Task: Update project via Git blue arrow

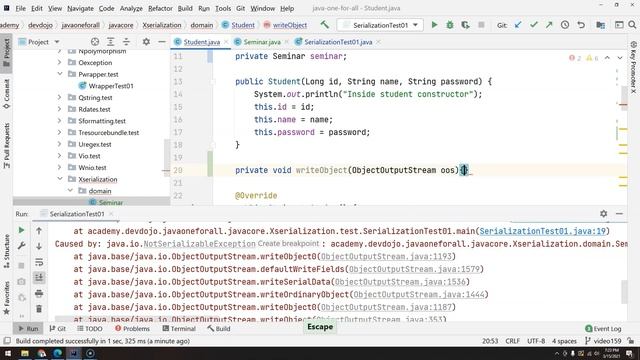Action: coord(518,25)
